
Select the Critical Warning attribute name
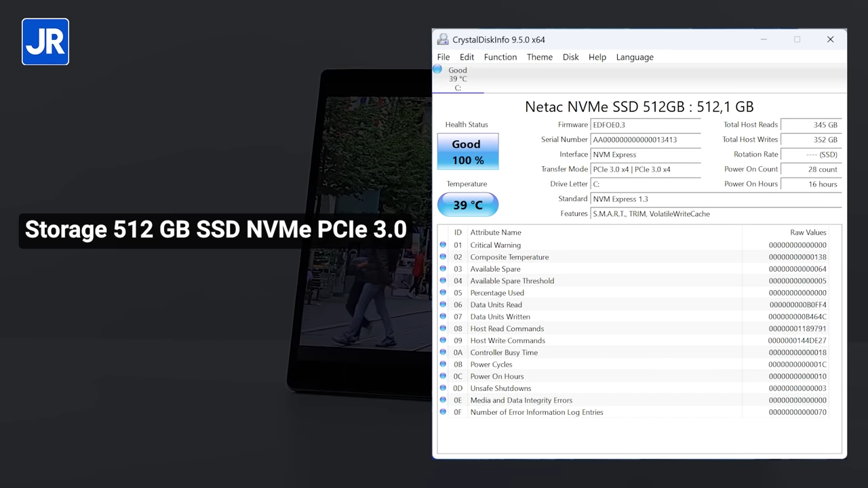click(x=496, y=245)
